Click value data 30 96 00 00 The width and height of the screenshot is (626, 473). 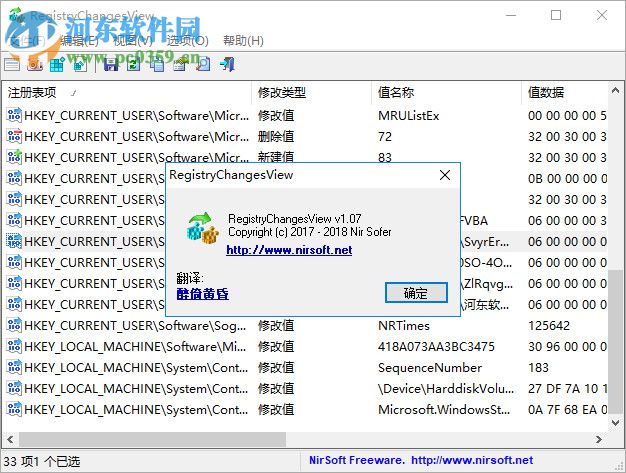[567, 346]
